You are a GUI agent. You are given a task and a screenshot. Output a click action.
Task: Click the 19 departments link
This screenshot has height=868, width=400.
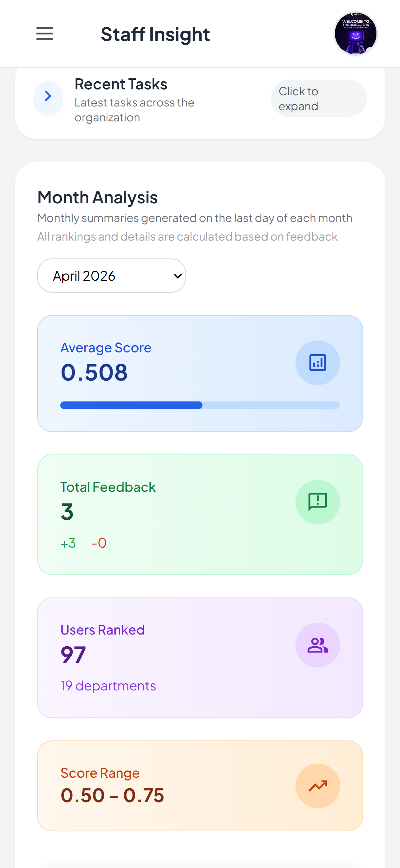tap(108, 686)
